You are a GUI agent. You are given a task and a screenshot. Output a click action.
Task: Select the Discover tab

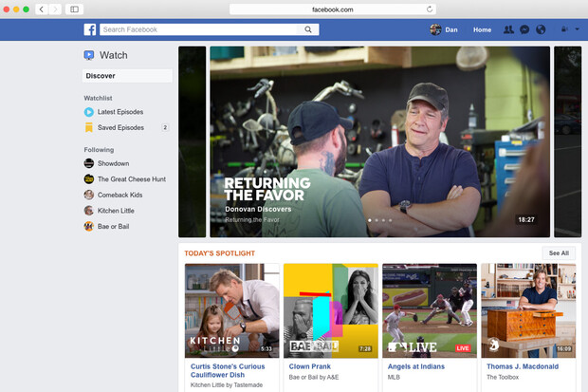(127, 76)
